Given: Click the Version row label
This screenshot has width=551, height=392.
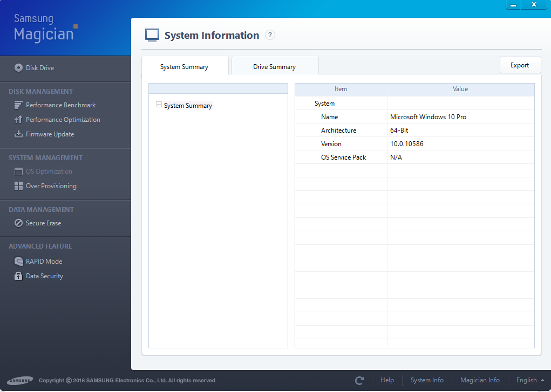Looking at the screenshot, I should (331, 143).
